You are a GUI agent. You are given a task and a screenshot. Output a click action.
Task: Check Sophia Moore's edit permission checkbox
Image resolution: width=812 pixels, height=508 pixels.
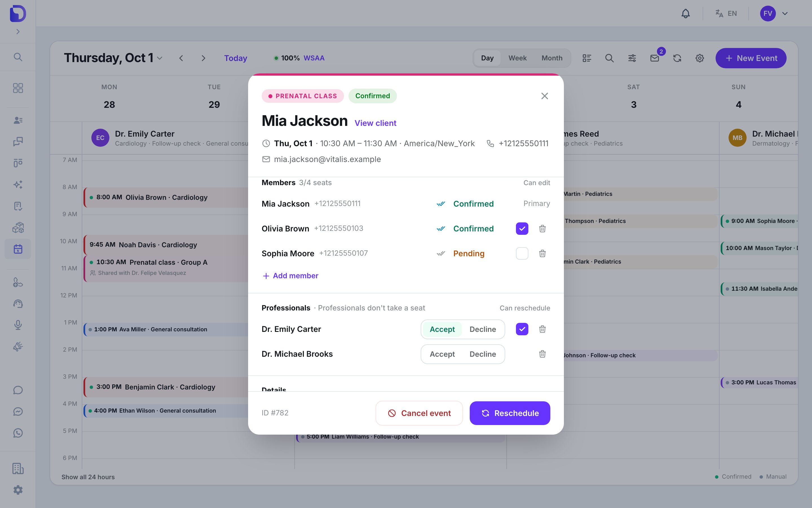click(522, 253)
